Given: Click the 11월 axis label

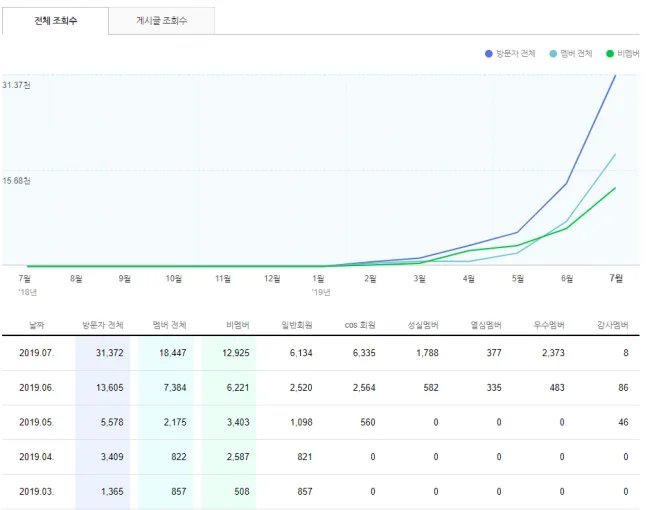Looking at the screenshot, I should coord(222,278).
